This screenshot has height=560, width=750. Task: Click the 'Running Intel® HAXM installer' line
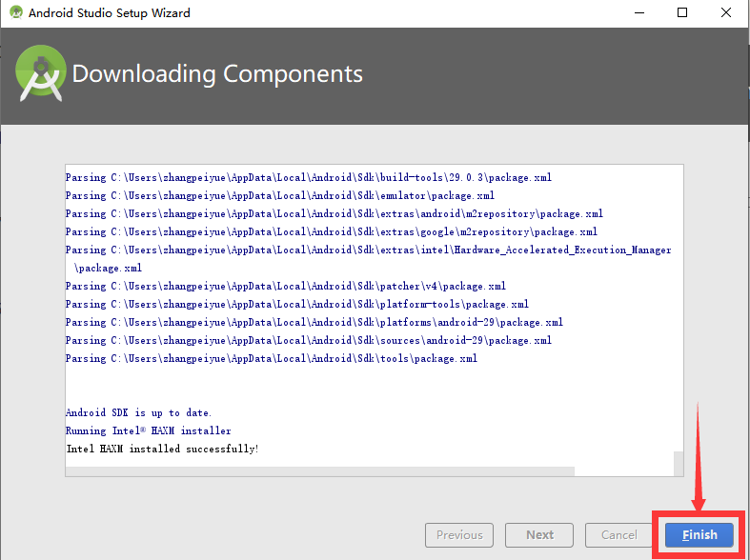[149, 430]
